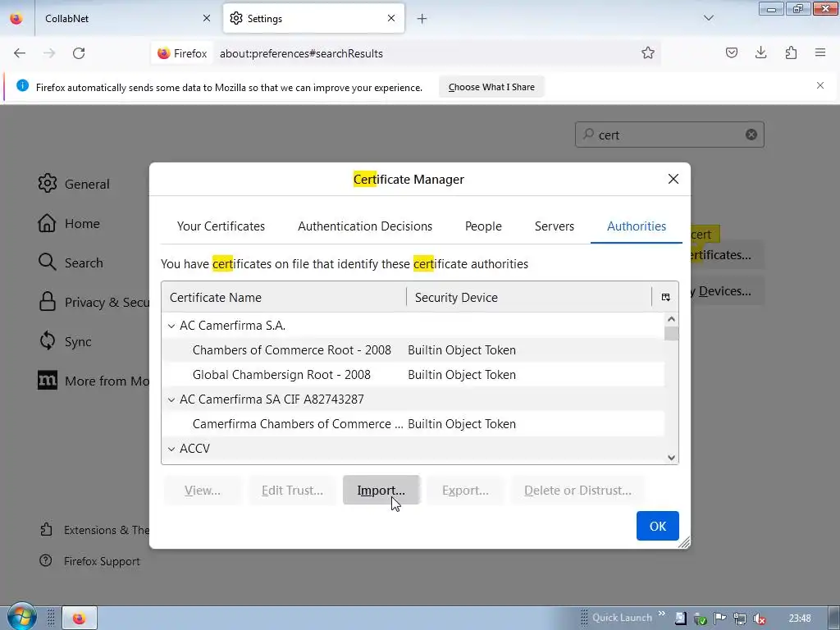The width and height of the screenshot is (840, 630).
Task: Open Search settings category
Action: pos(71,262)
